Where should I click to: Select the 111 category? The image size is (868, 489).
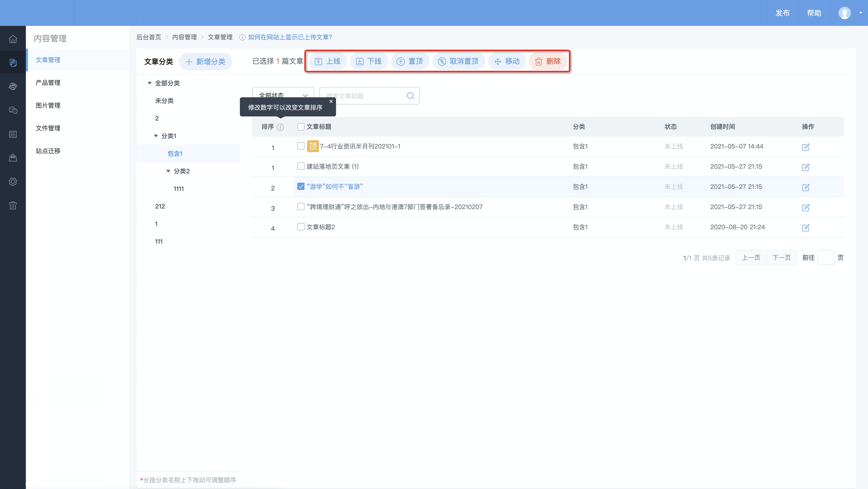pyautogui.click(x=159, y=241)
